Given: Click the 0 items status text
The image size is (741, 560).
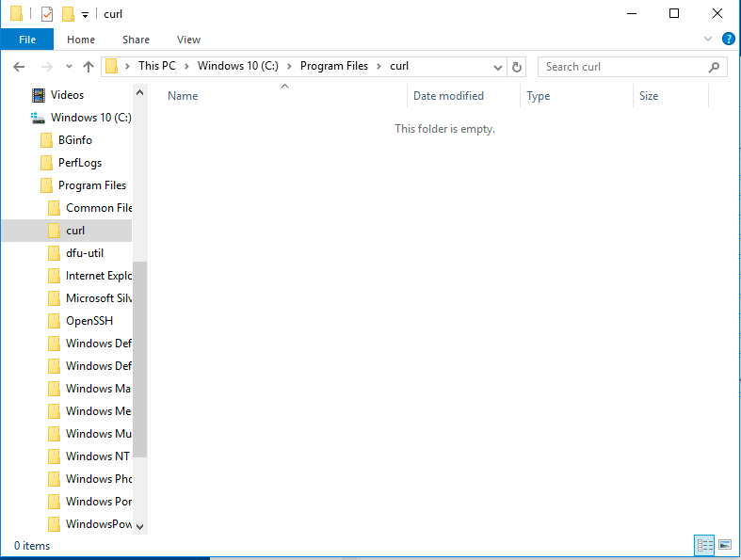Looking at the screenshot, I should pyautogui.click(x=32, y=546).
